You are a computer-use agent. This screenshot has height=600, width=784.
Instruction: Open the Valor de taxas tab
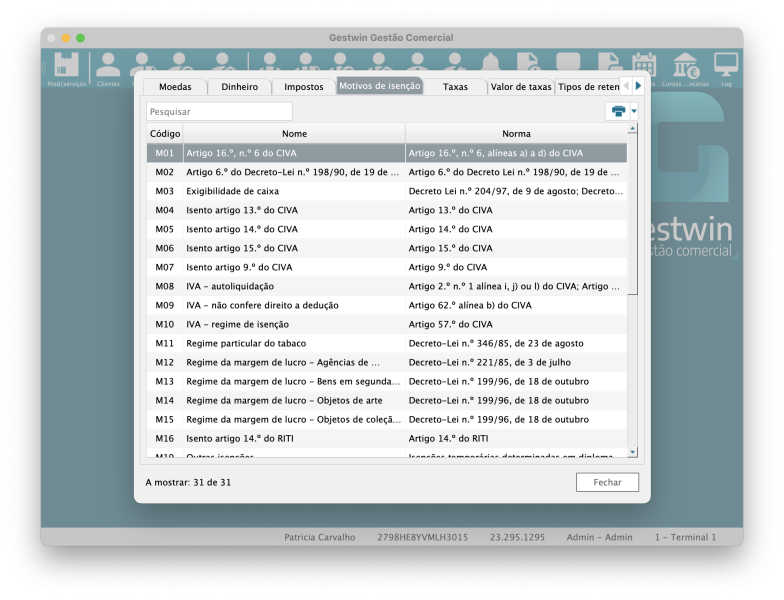[x=521, y=87]
